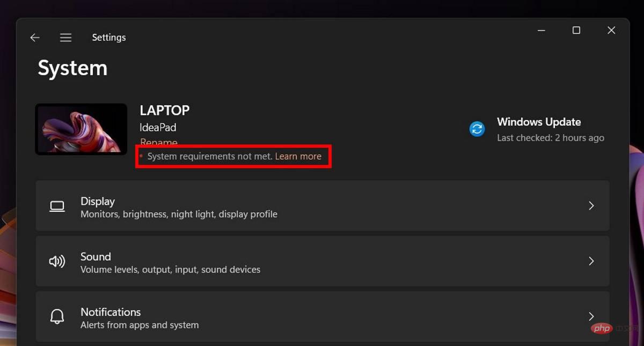Click the Notifications bell icon
644x346 pixels.
pos(57,317)
